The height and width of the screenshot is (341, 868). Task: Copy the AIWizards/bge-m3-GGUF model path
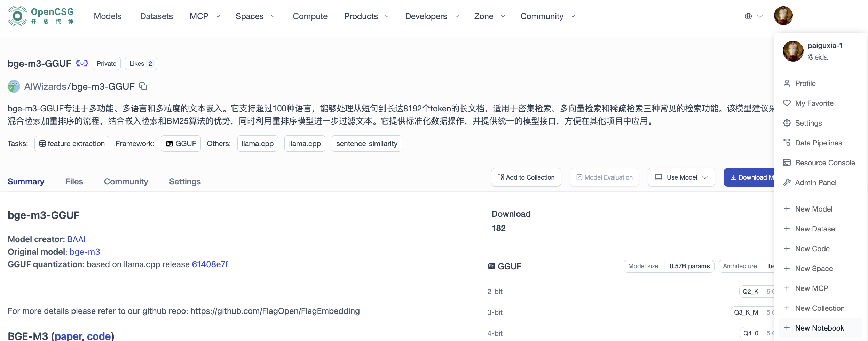point(143,86)
